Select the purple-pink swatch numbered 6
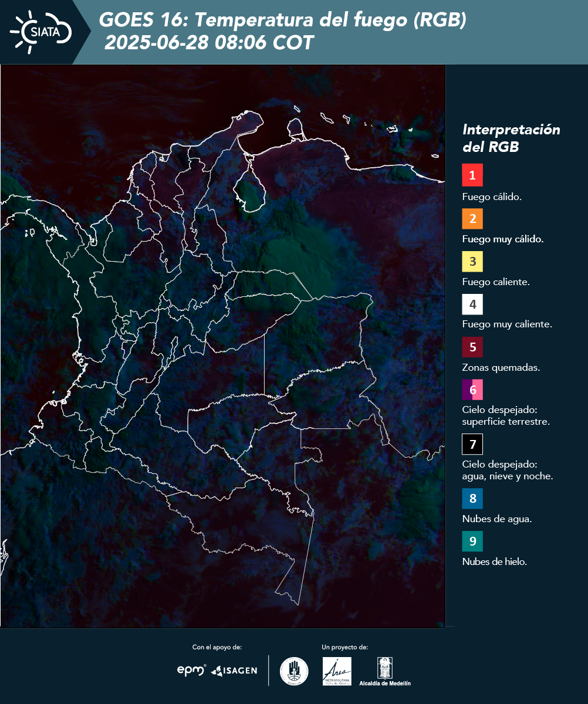Viewport: 588px width, 704px height. (x=472, y=390)
